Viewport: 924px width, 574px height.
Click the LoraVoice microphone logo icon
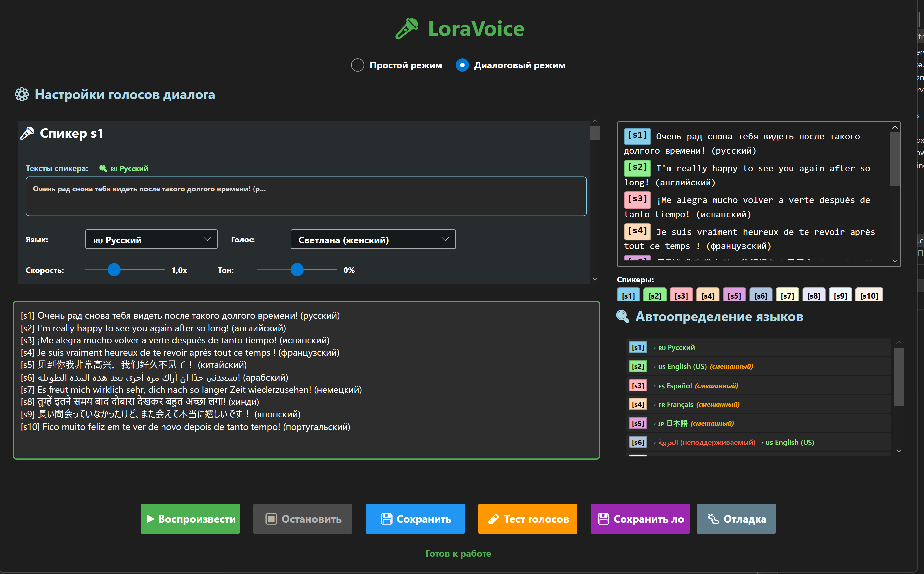[x=406, y=28]
